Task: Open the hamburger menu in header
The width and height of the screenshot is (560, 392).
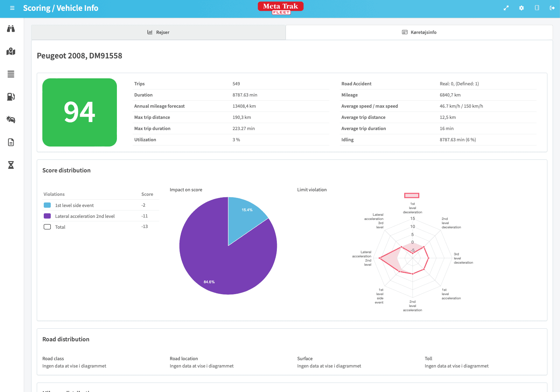Action: tap(12, 8)
